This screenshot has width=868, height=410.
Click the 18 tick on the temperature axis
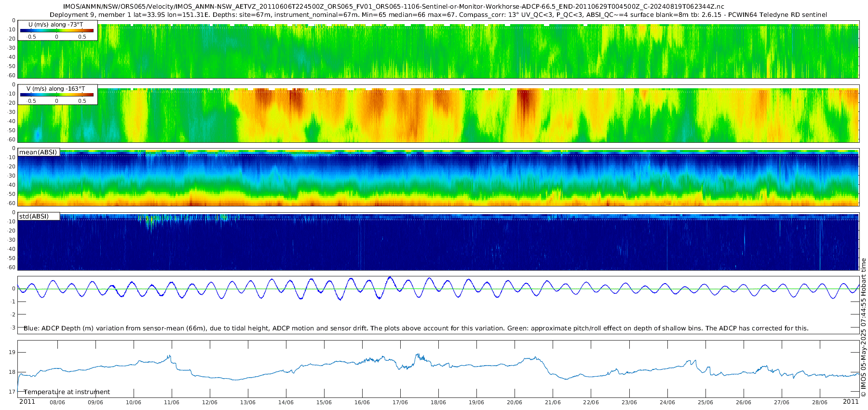12,372
